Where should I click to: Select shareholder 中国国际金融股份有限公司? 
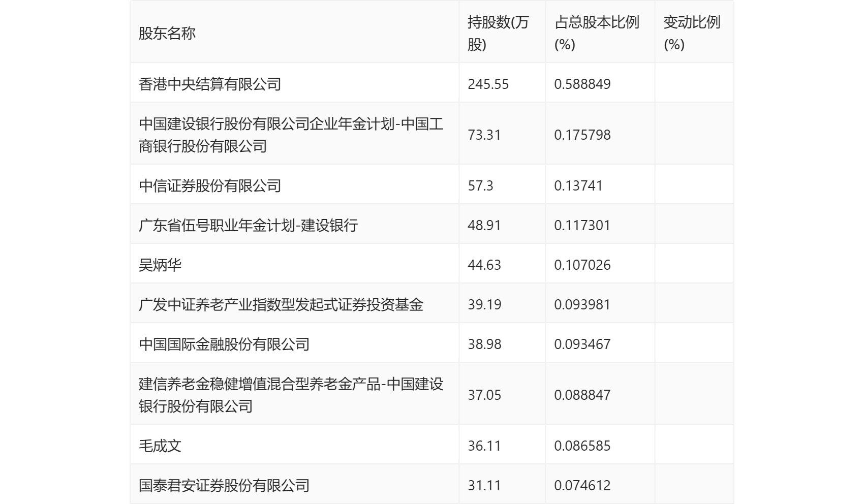(224, 344)
